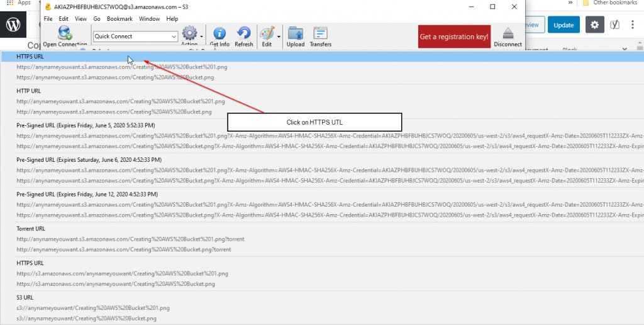Click Bucket.png pre-signed link under June 6 expiry
644x325 pixels.
click(330, 181)
